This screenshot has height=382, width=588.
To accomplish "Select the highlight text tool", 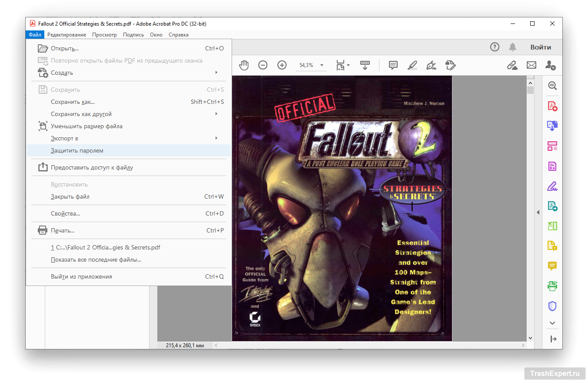I will tap(412, 65).
